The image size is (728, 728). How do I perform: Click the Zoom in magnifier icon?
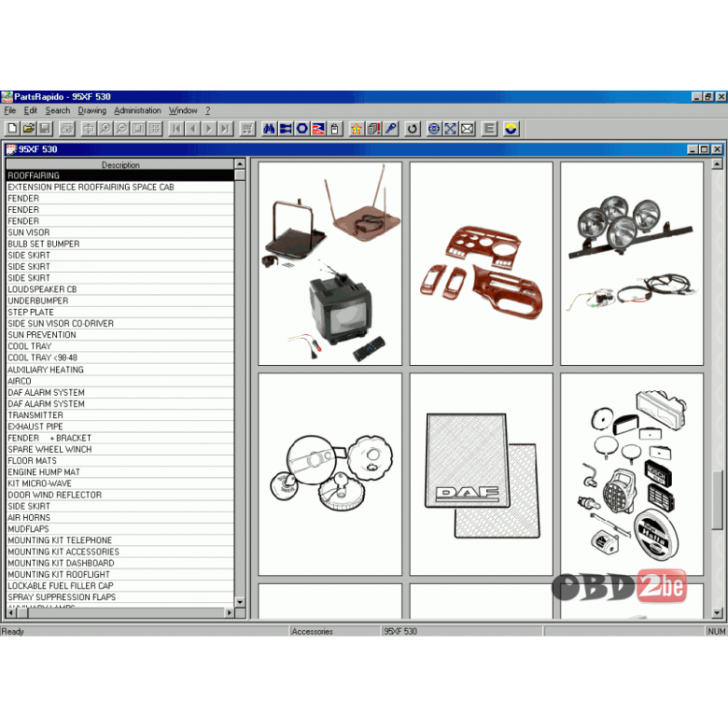105,129
